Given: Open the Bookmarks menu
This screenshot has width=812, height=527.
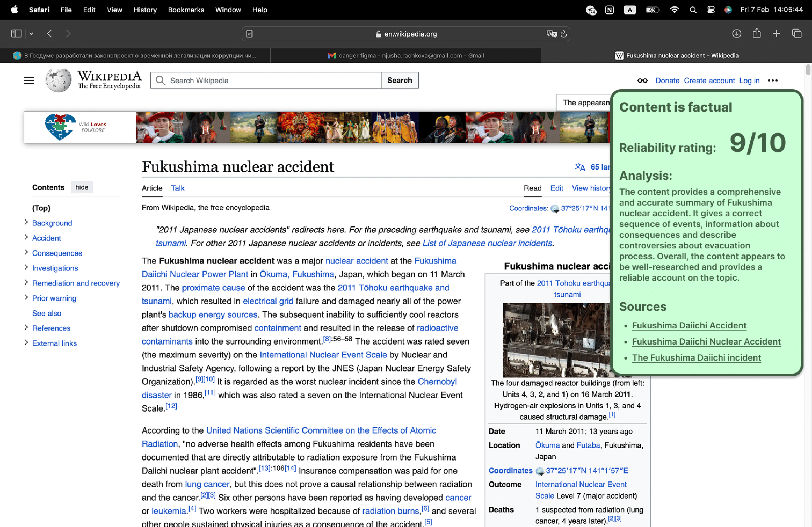Looking at the screenshot, I should [186, 10].
